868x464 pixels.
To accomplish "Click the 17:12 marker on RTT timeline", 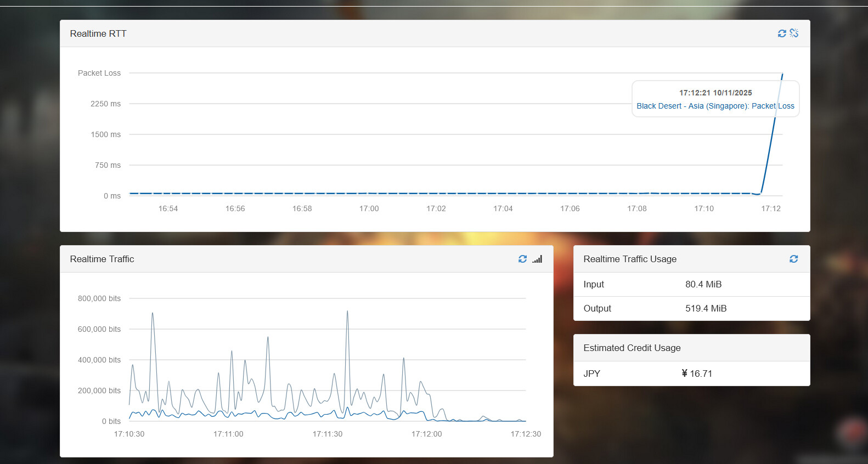I will [770, 208].
